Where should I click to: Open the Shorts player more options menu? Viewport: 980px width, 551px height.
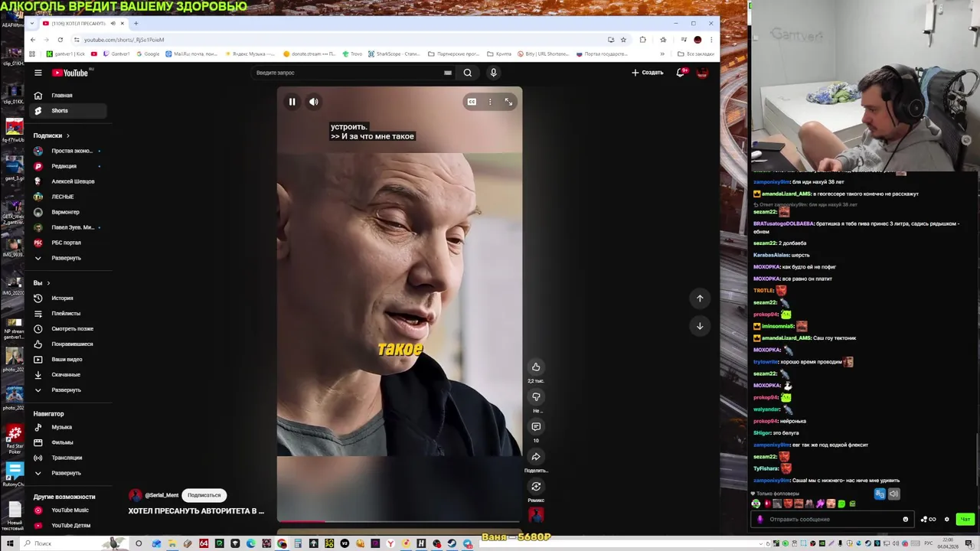[490, 102]
